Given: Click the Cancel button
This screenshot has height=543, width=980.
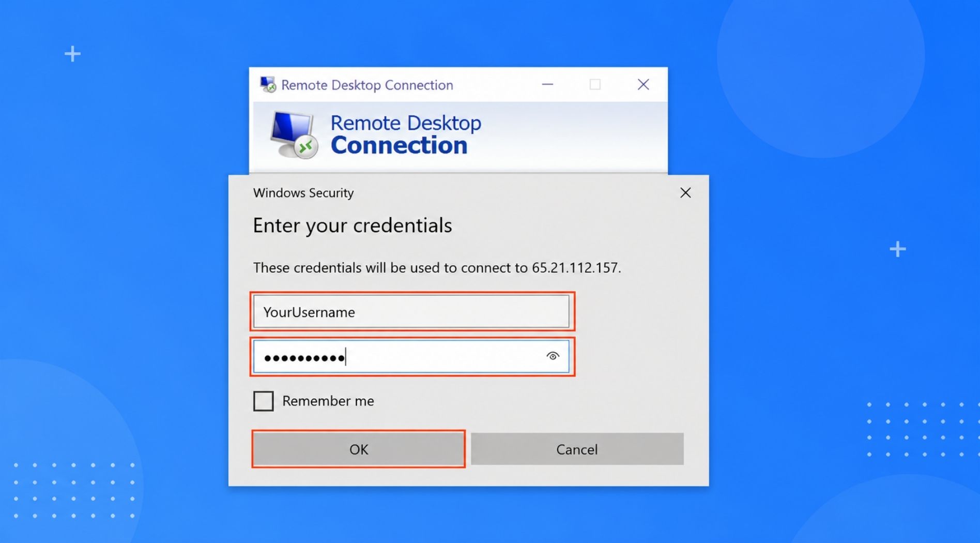Looking at the screenshot, I should 577,449.
